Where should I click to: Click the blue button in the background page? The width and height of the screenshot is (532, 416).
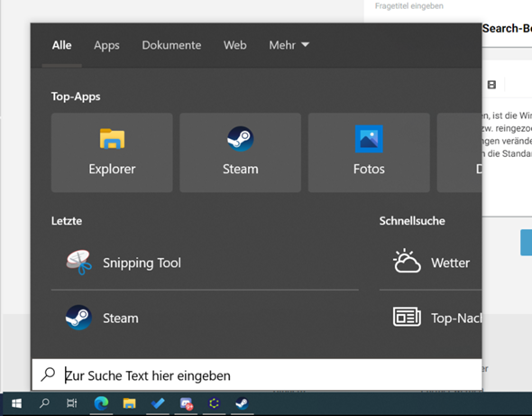click(527, 243)
